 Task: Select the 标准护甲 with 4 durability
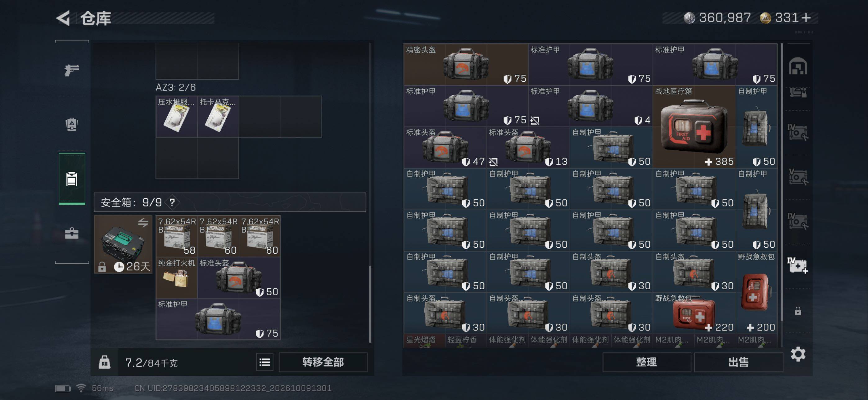[590, 106]
